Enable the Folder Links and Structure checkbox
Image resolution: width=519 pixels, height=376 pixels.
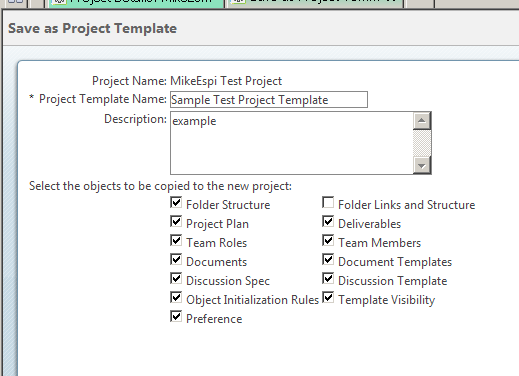click(328, 203)
